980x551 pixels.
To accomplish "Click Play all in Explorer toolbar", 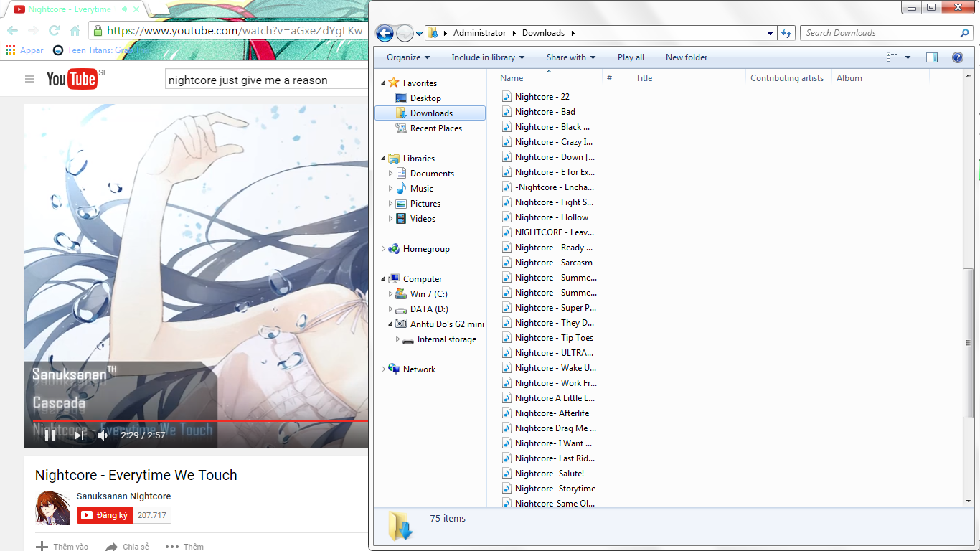I will tap(631, 57).
